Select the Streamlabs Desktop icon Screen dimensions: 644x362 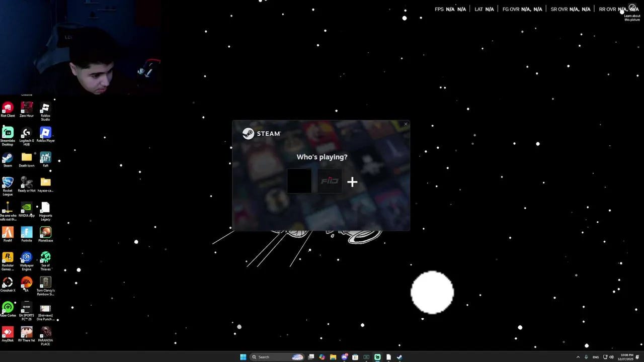click(8, 136)
